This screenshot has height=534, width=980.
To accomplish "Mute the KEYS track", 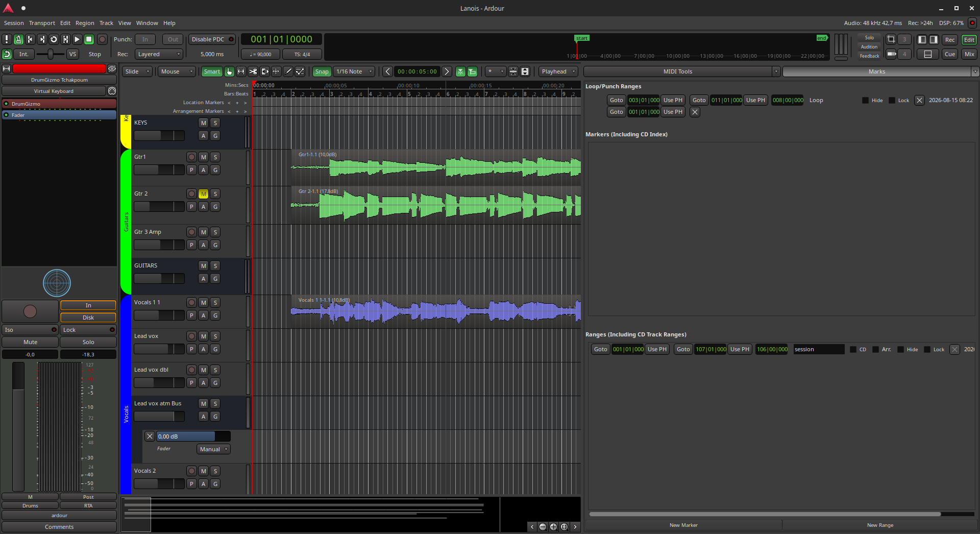I will 204,123.
